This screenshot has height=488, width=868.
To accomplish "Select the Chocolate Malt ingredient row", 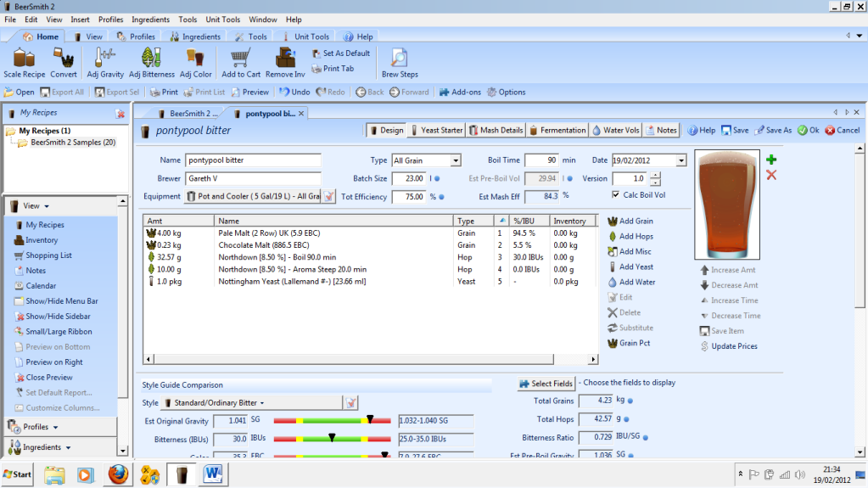I will click(x=370, y=245).
